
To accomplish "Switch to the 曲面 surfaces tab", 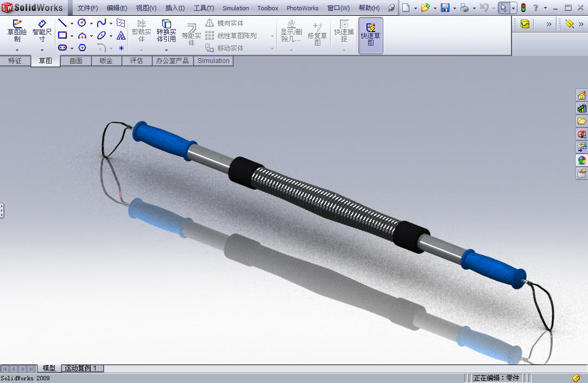I will 76,61.
